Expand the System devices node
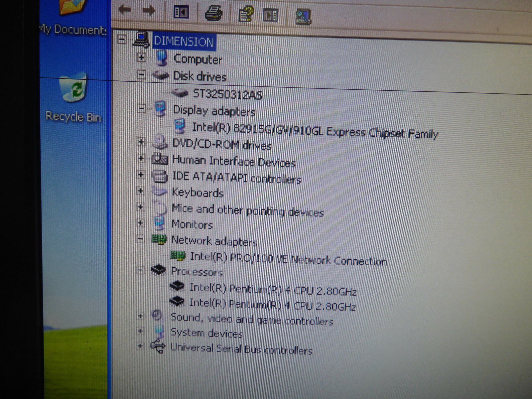532x399 pixels. click(x=140, y=331)
